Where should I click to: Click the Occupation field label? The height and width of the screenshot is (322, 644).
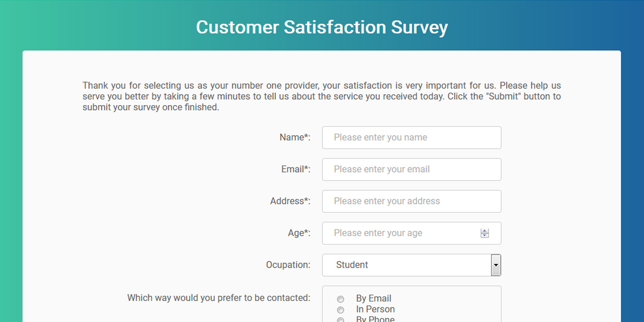tap(288, 265)
